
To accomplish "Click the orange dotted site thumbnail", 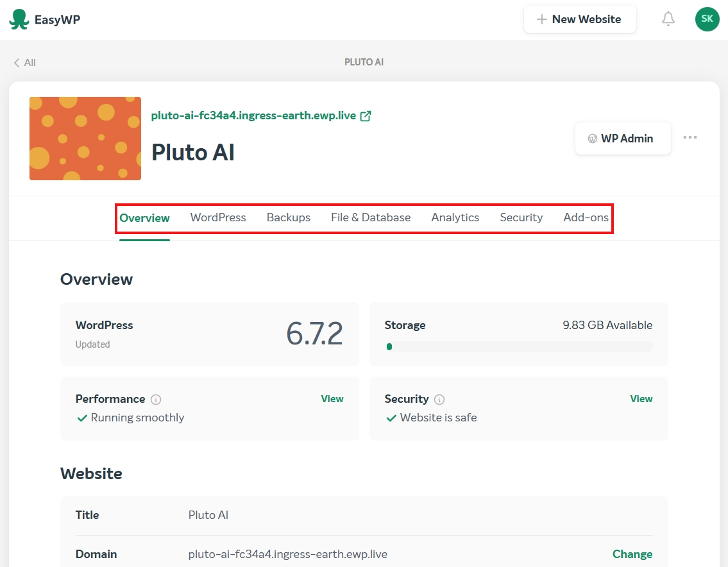I will (85, 139).
